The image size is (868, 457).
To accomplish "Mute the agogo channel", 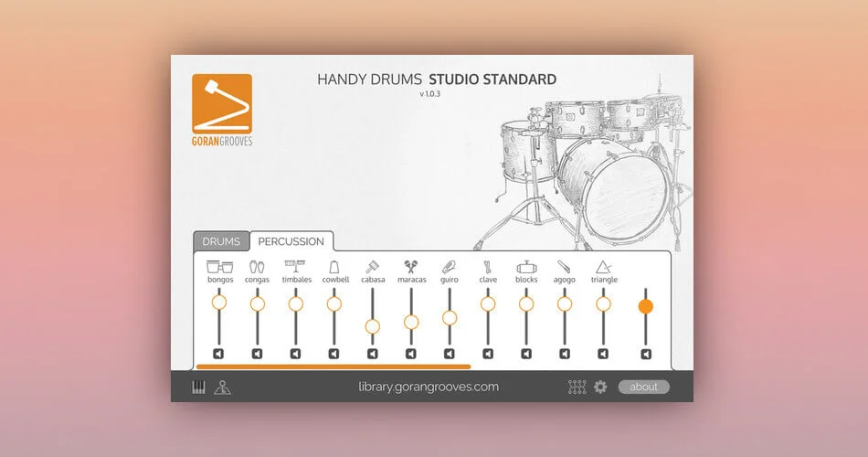I will point(565,354).
